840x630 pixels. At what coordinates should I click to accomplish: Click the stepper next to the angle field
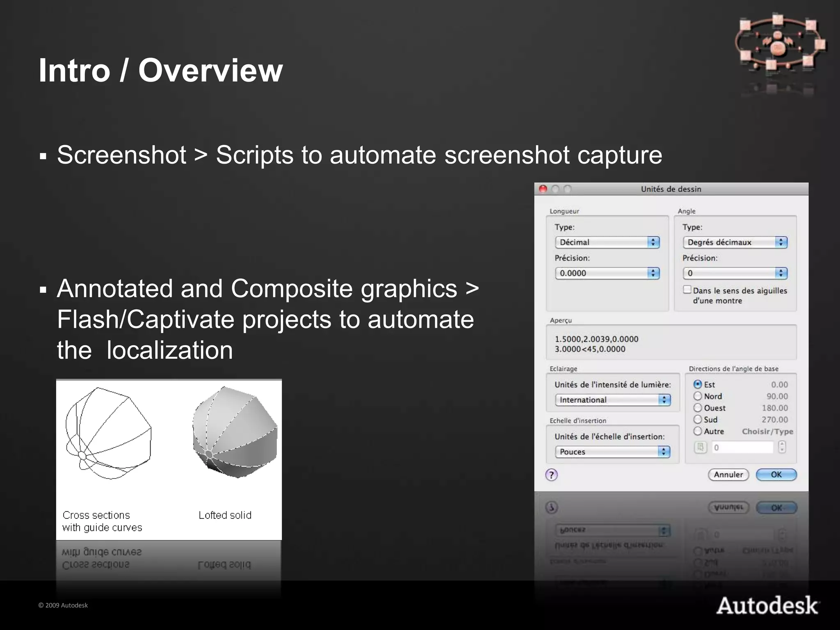(782, 447)
